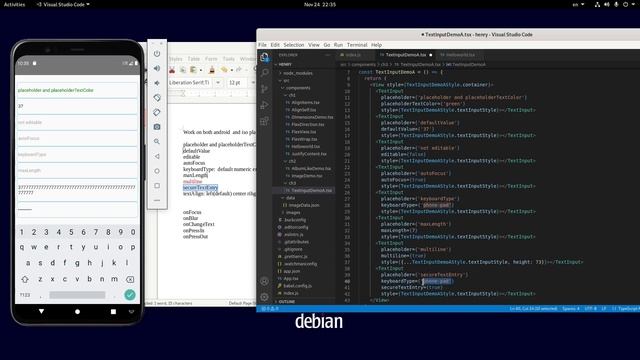Click emulator volume down icon

(157, 83)
